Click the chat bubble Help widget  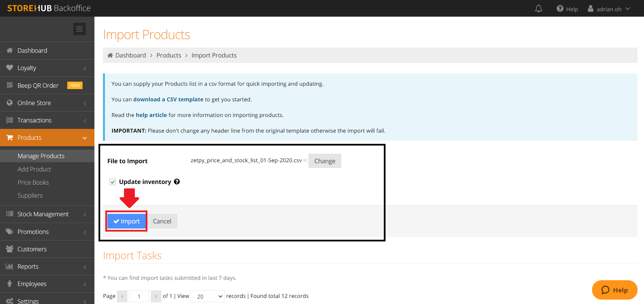pos(614,290)
